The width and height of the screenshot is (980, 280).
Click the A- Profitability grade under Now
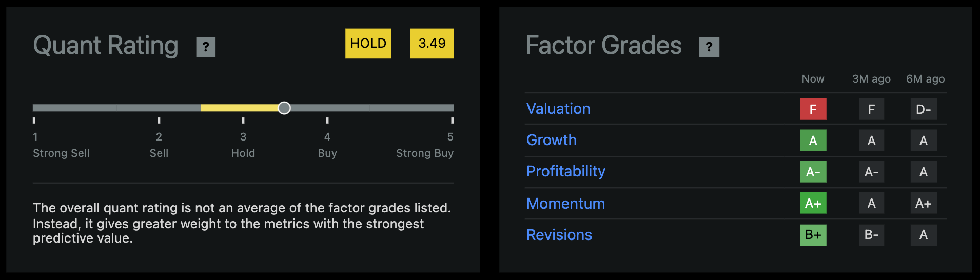pyautogui.click(x=813, y=172)
